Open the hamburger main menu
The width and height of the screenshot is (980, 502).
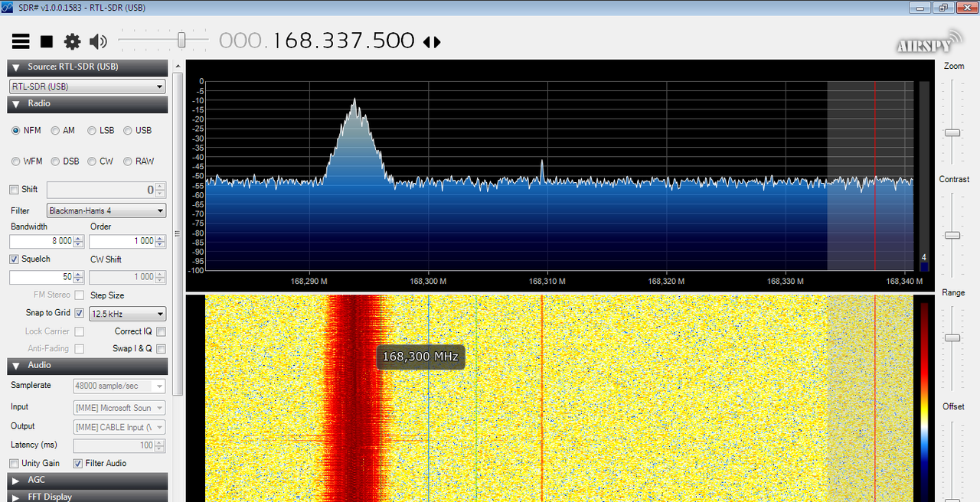21,41
